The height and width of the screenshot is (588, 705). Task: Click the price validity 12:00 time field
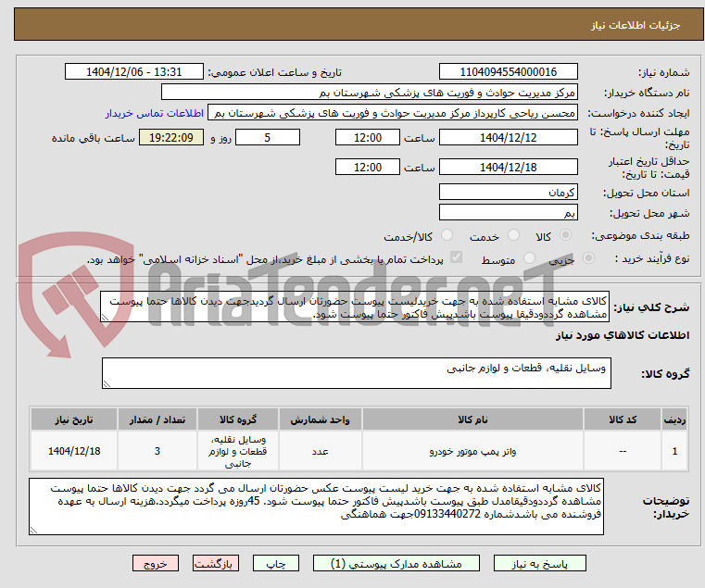coord(368,168)
